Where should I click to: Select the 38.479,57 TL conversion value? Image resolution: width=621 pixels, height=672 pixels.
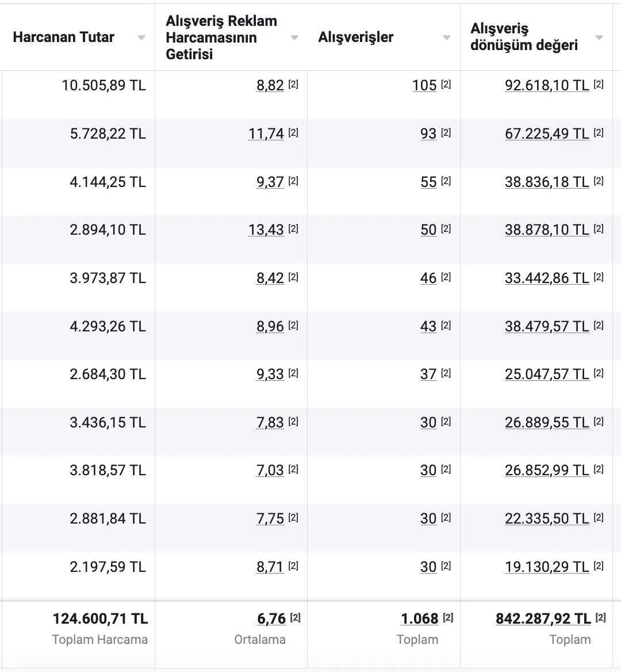pyautogui.click(x=547, y=327)
